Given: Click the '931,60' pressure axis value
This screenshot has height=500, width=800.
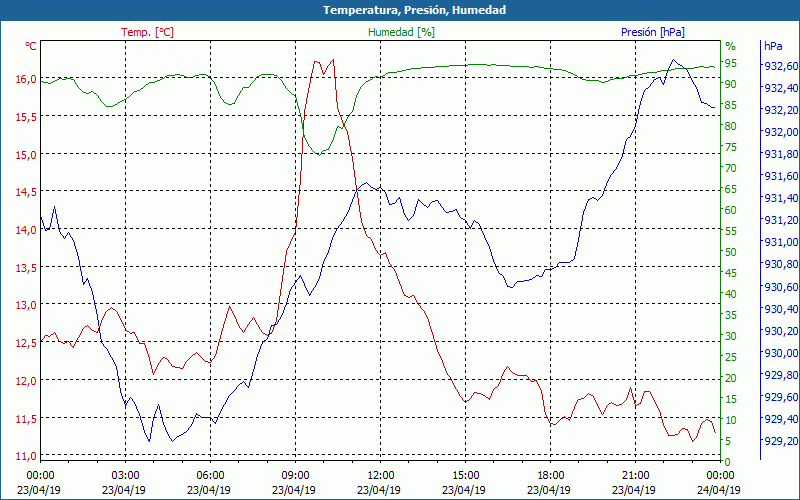Looking at the screenshot, I should (x=781, y=176).
